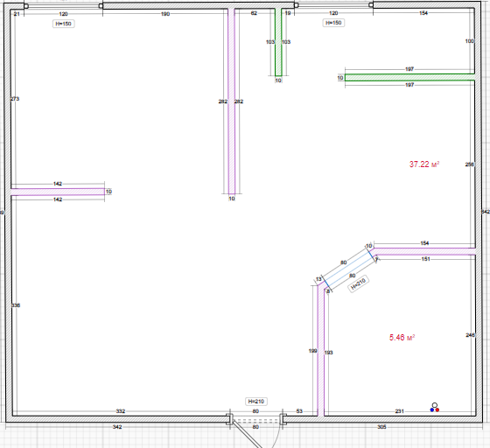This screenshot has width=490, height=448.
Task: Select the purple vertical wall labeled 199
Action: tap(321, 351)
